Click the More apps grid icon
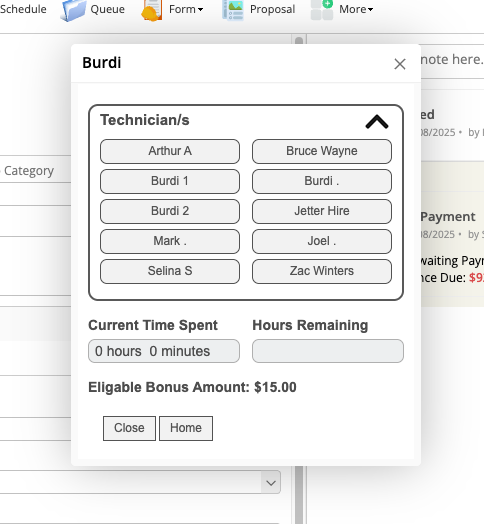The image size is (484, 524). click(x=322, y=10)
